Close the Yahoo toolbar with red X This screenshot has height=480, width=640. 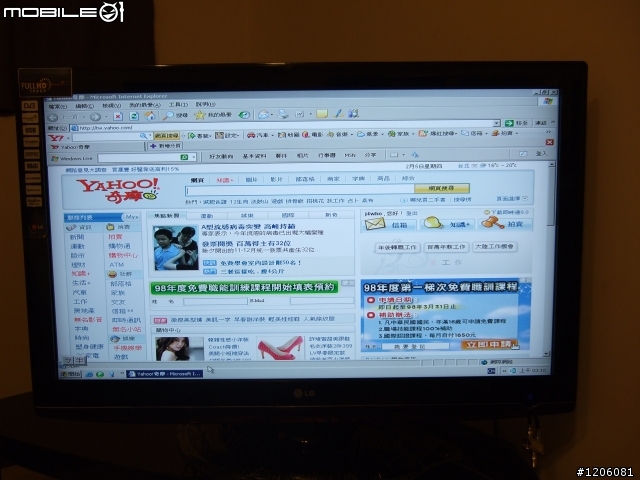[549, 142]
